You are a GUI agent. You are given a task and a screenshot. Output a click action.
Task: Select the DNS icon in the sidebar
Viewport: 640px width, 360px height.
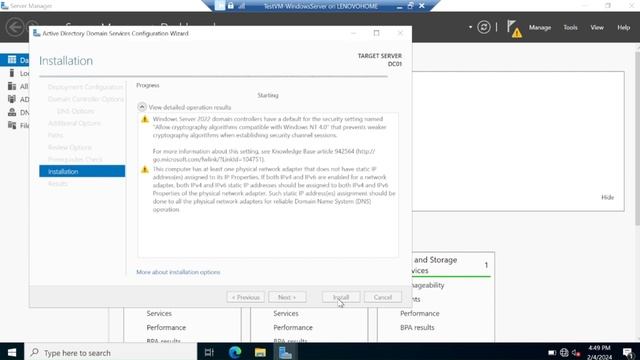(12, 112)
